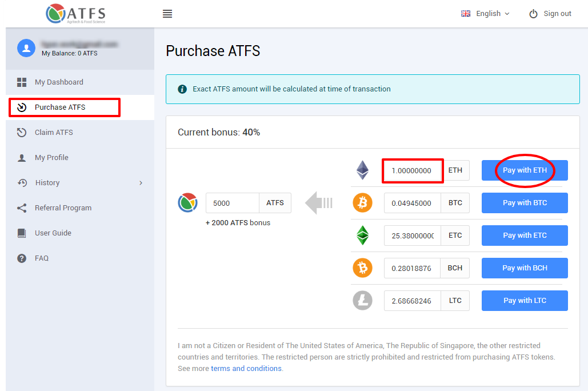Click the User Guide book icon
Viewport: 588px width, 391px height.
[22, 233]
